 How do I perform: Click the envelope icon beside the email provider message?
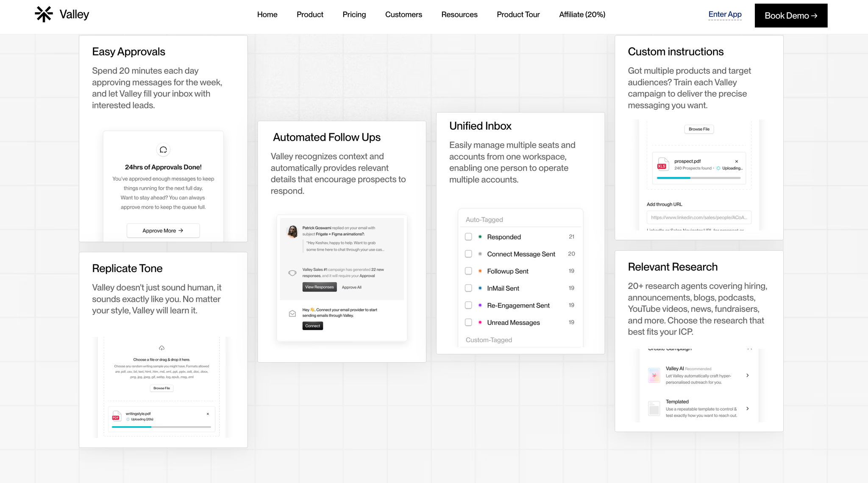point(292,314)
